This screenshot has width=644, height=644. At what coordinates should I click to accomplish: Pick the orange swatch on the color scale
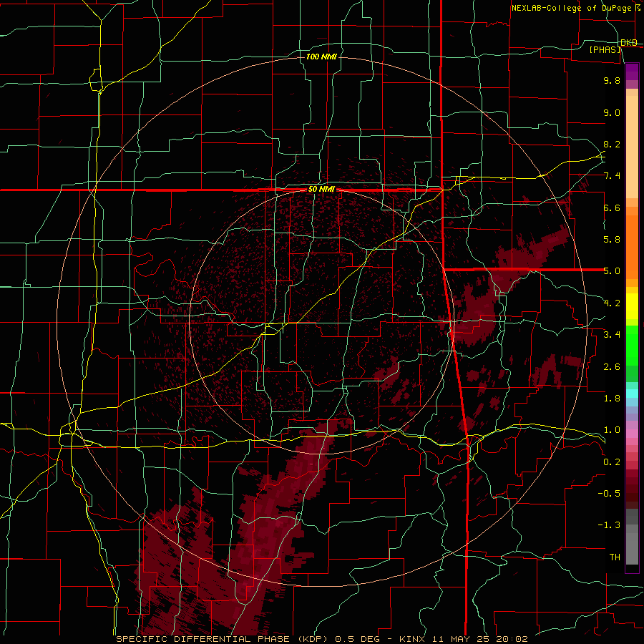point(632,247)
